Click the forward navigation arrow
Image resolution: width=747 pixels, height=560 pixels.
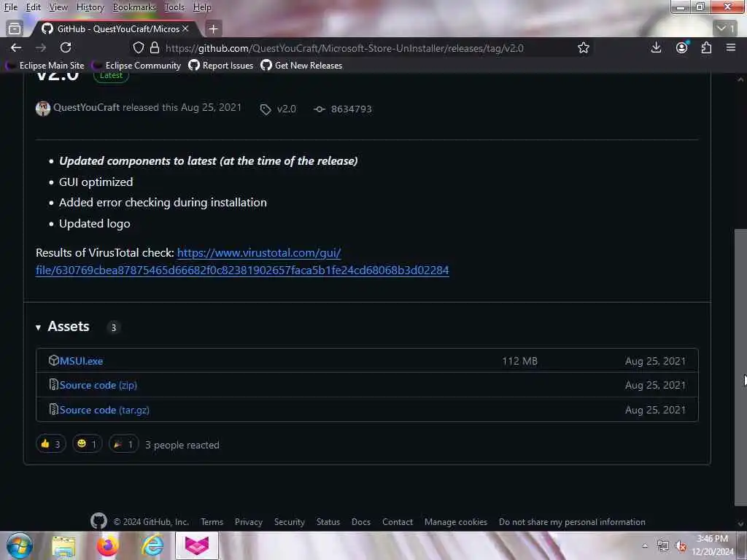[x=41, y=47]
